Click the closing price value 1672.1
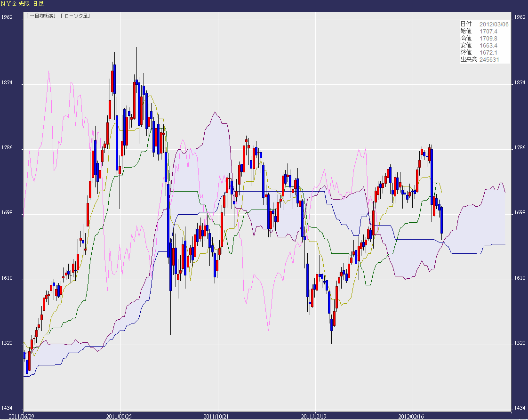Screen dimensions: 528x420 pos(488,52)
